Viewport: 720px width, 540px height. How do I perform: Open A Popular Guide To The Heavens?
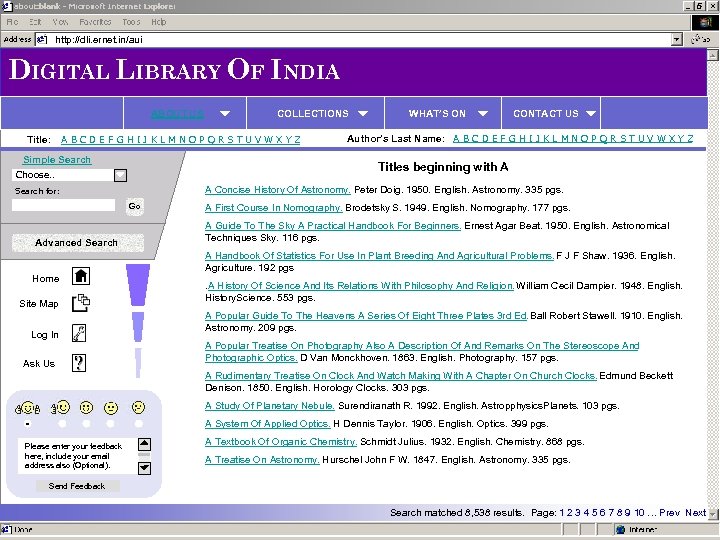(x=366, y=315)
